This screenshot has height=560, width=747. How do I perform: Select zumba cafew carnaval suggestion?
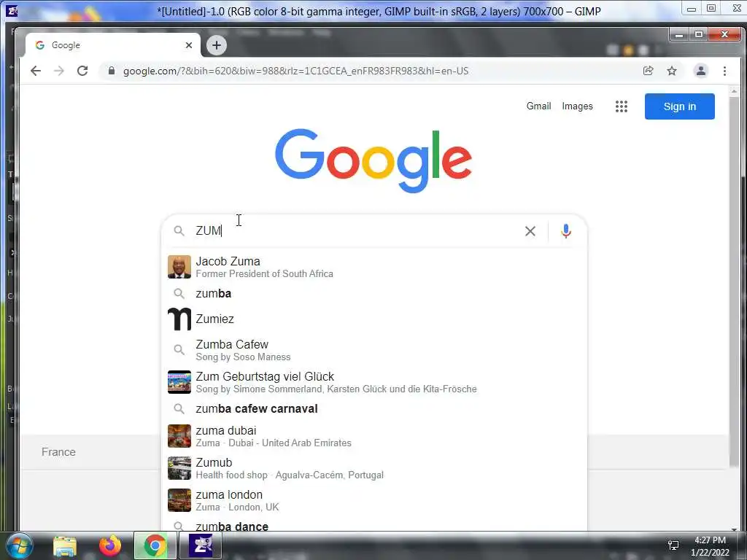point(374,408)
